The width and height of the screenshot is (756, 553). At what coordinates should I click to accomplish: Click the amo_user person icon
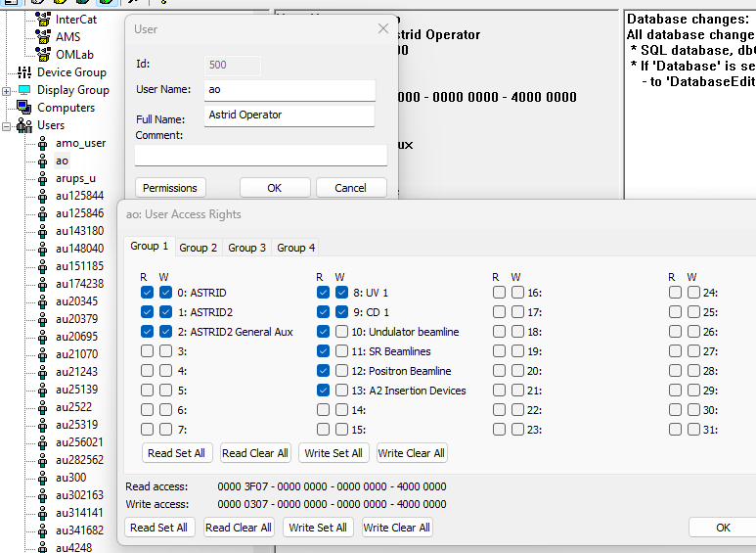coord(42,144)
